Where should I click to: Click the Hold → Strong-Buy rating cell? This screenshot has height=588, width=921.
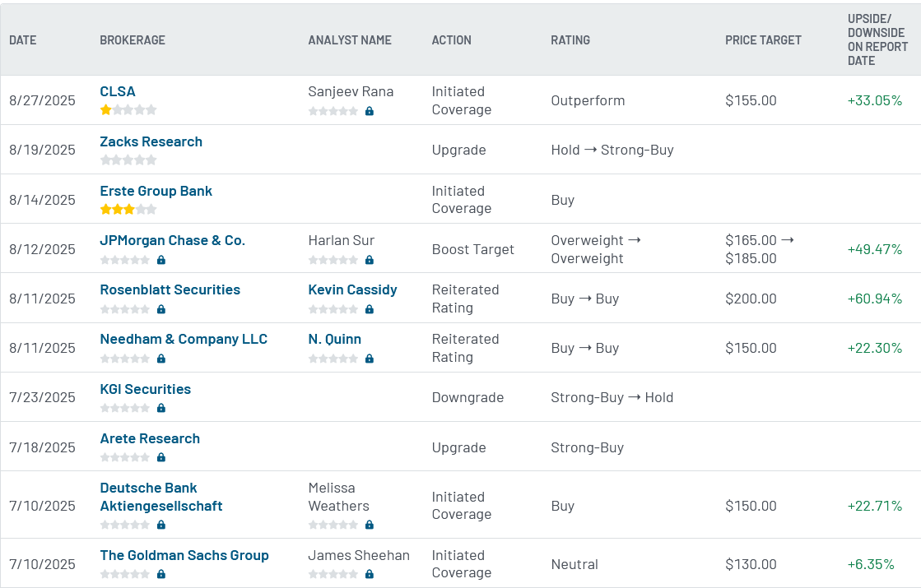pyautogui.click(x=612, y=150)
